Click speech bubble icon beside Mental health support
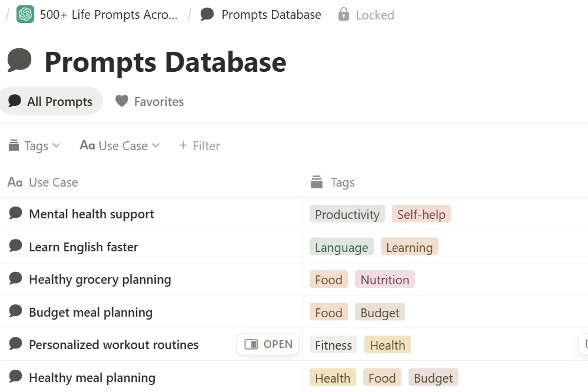Viewport: 588px width, 392px height. [16, 214]
